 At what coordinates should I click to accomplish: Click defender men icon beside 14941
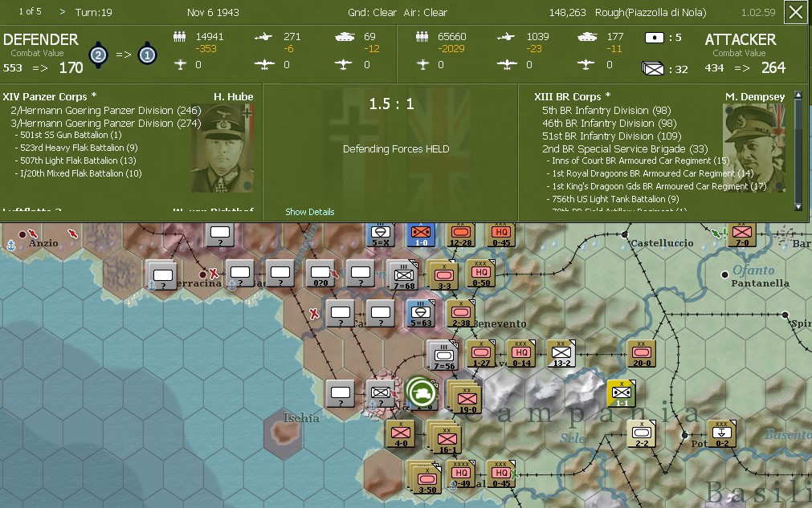pyautogui.click(x=180, y=37)
